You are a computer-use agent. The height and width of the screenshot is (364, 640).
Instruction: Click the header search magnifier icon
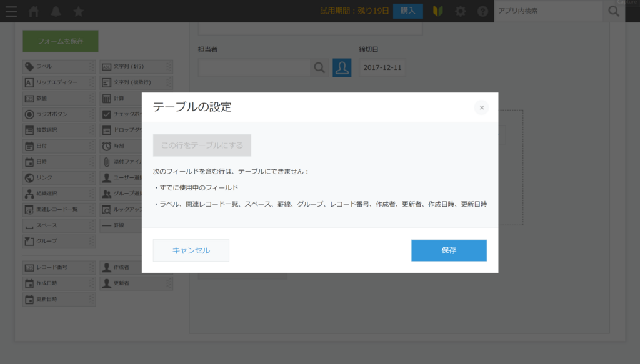[614, 11]
